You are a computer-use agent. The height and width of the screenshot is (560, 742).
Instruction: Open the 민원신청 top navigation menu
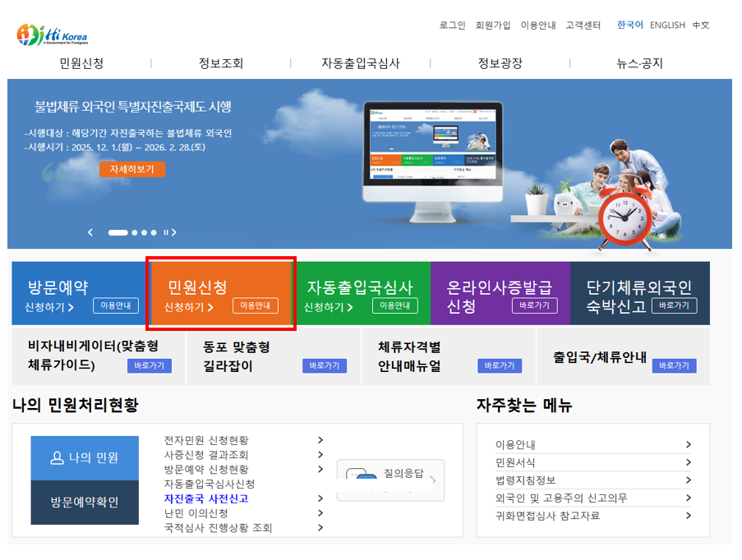[x=81, y=63]
